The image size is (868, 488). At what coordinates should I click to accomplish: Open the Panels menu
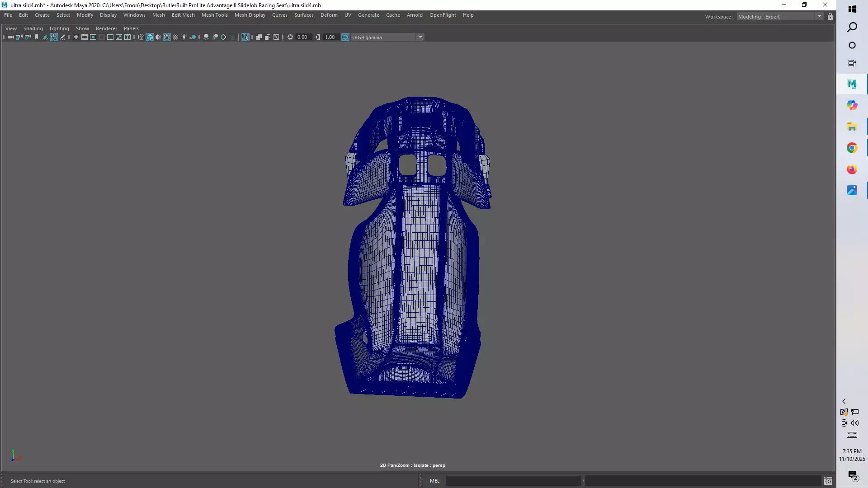pos(131,28)
